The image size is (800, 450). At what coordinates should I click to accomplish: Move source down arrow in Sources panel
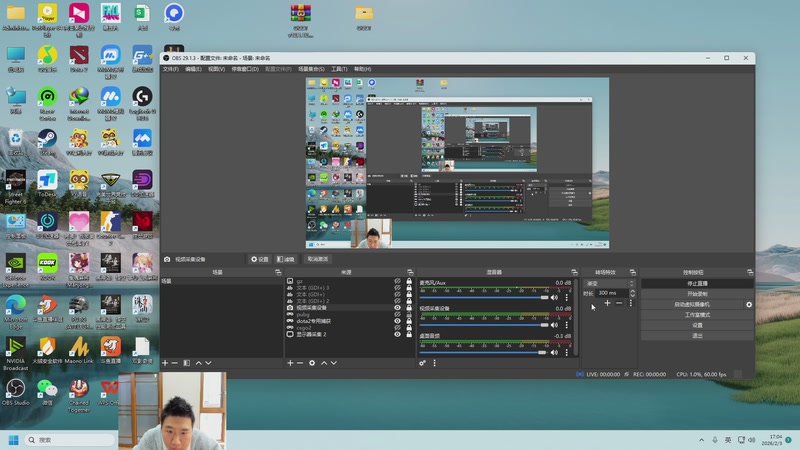pyautogui.click(x=334, y=363)
